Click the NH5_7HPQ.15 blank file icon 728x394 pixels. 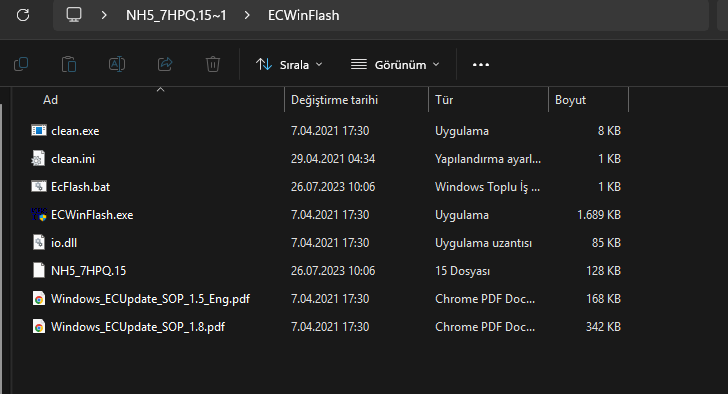pyautogui.click(x=39, y=270)
